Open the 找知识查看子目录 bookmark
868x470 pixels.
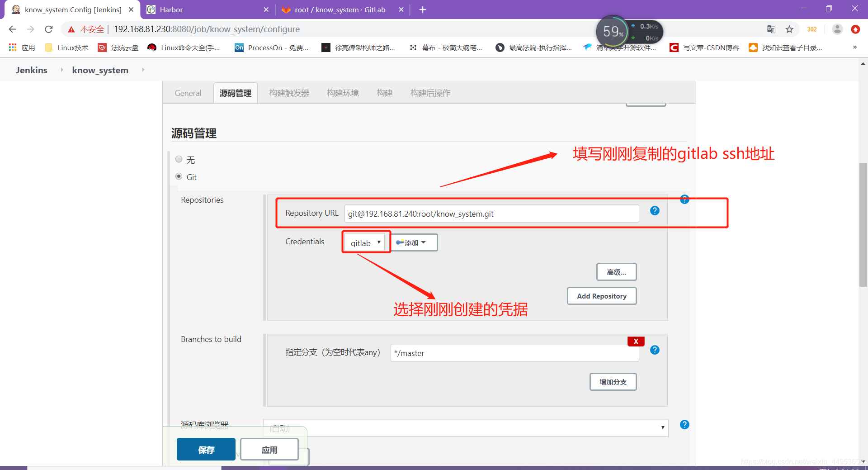pos(786,47)
